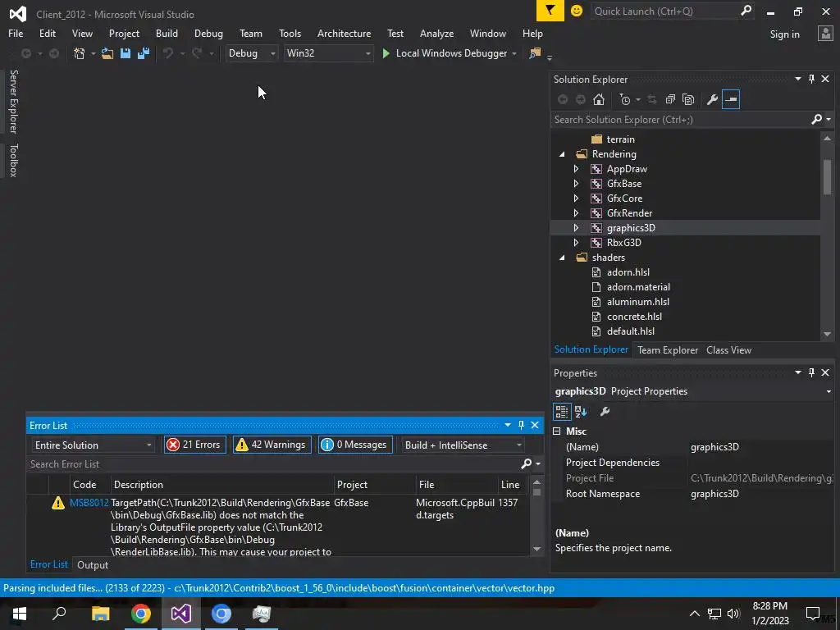
Task: Expand the GfxRender project node
Action: (577, 213)
